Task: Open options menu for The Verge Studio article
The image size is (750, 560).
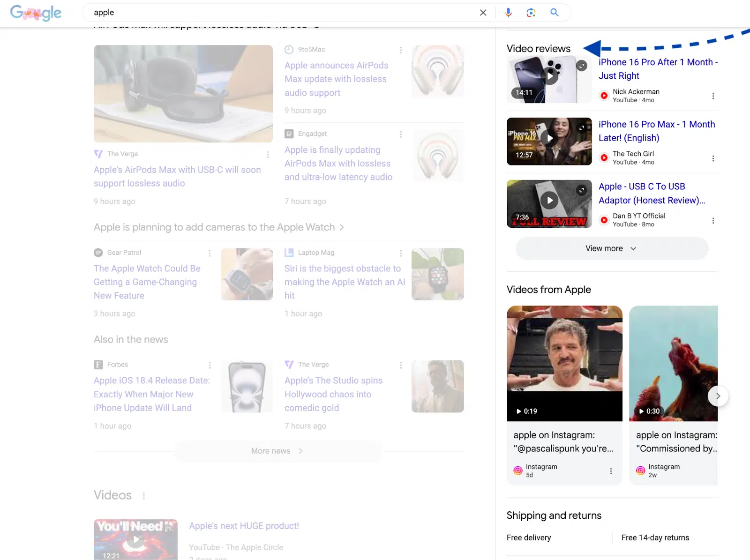Action: tap(401, 365)
